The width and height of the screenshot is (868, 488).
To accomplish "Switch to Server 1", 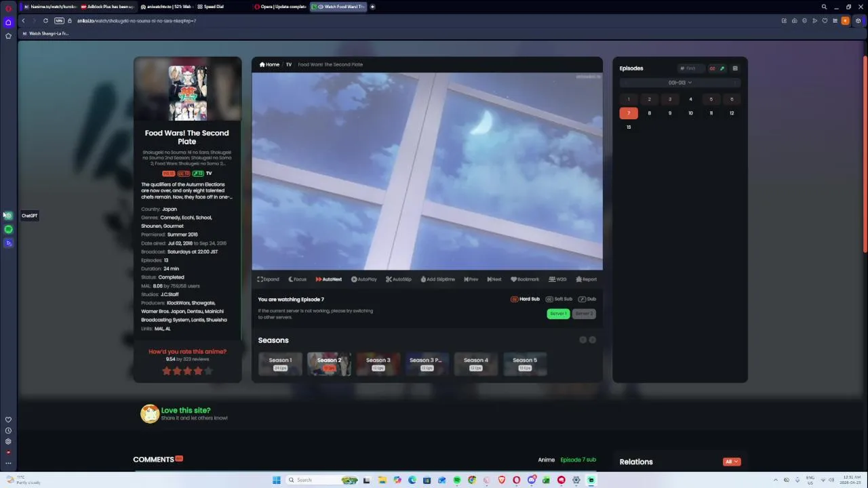I will click(x=558, y=314).
